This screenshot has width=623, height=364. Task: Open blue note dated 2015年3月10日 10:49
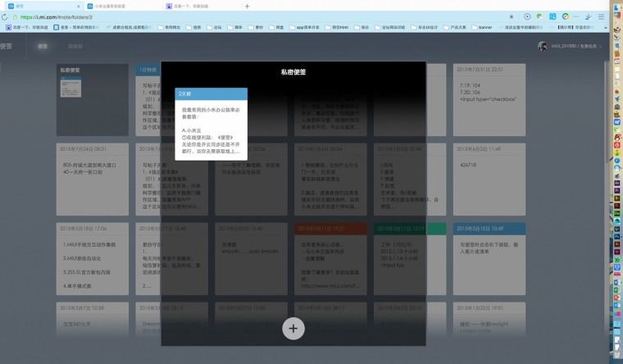[x=489, y=259]
